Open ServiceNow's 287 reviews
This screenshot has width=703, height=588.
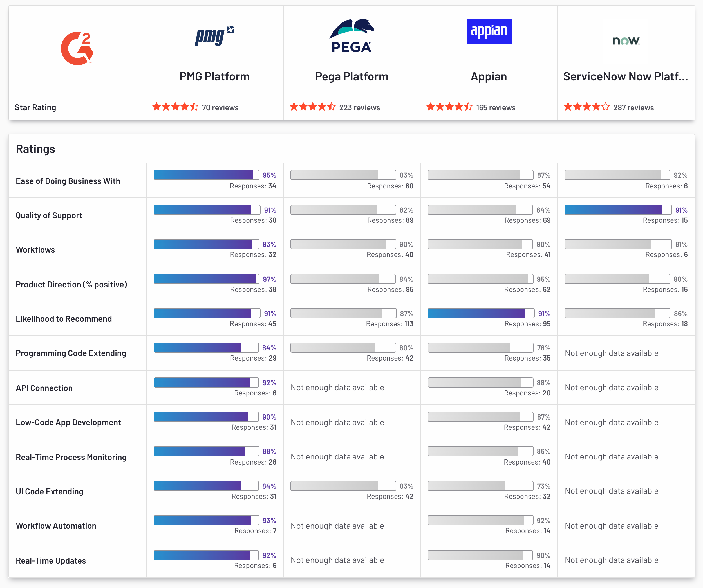[633, 108]
